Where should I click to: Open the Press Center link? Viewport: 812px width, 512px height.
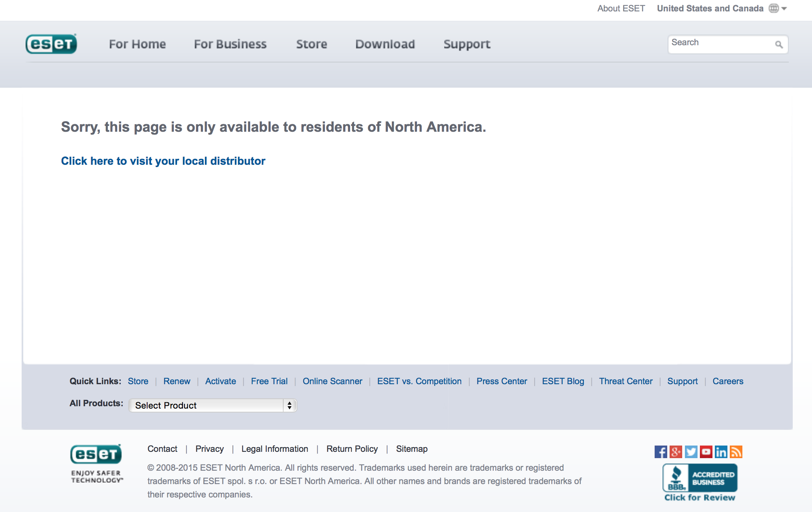click(502, 381)
